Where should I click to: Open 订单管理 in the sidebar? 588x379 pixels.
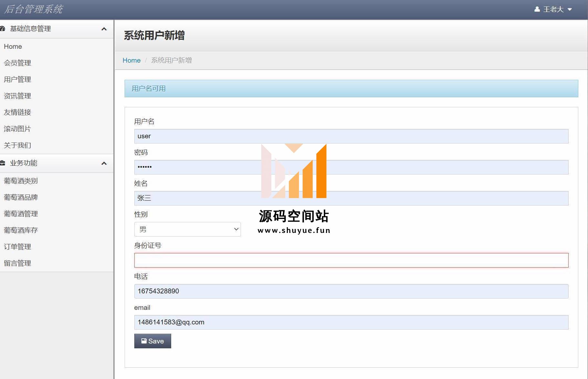pos(17,247)
